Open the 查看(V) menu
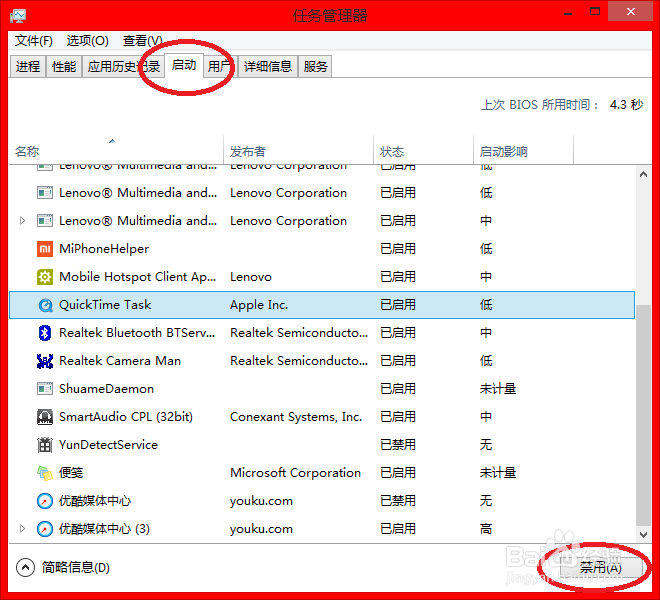 click(x=142, y=41)
